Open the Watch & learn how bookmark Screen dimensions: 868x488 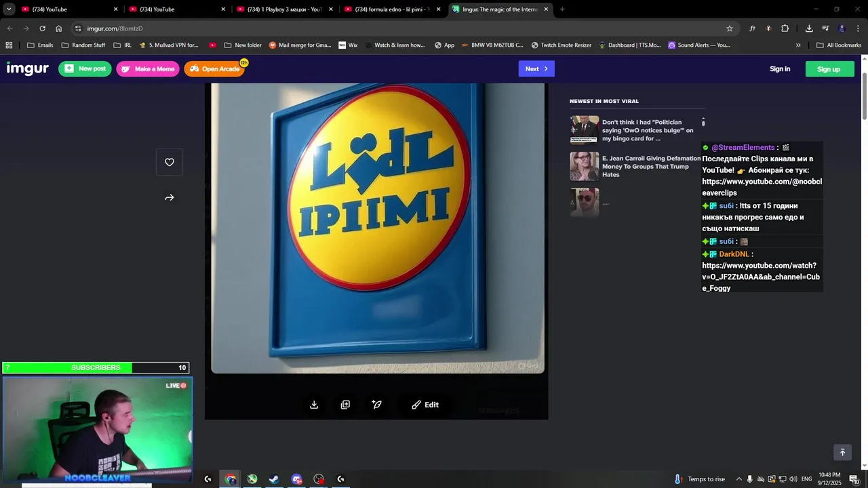(395, 45)
